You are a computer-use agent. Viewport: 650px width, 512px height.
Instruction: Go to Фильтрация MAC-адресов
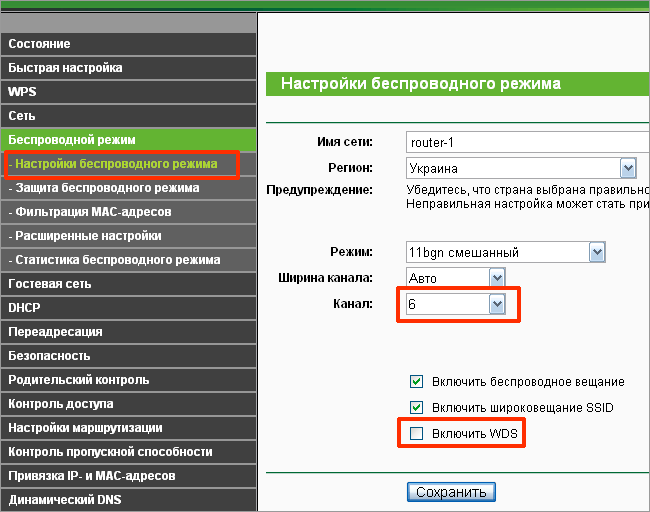point(128,212)
